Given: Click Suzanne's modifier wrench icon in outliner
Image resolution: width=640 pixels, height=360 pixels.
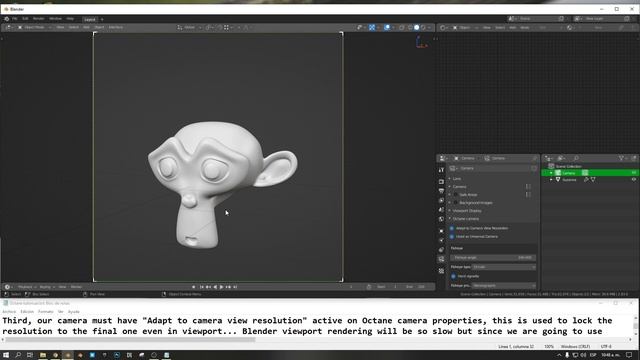Looking at the screenshot, I should [x=586, y=180].
